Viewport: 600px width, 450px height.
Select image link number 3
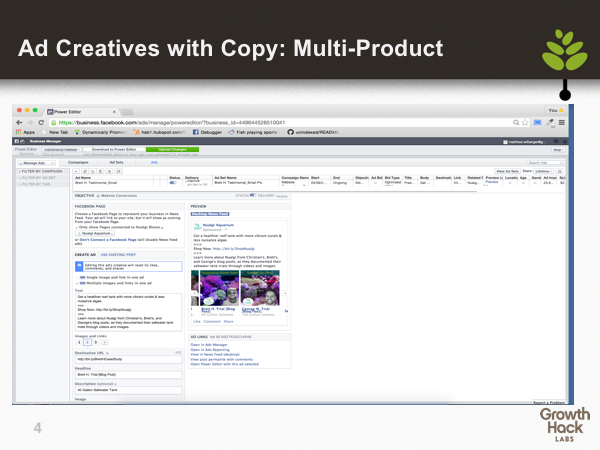[96, 342]
